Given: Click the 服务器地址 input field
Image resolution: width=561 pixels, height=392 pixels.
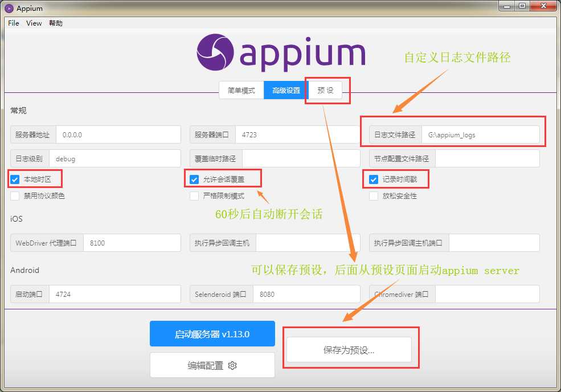Looking at the screenshot, I should pos(118,134).
